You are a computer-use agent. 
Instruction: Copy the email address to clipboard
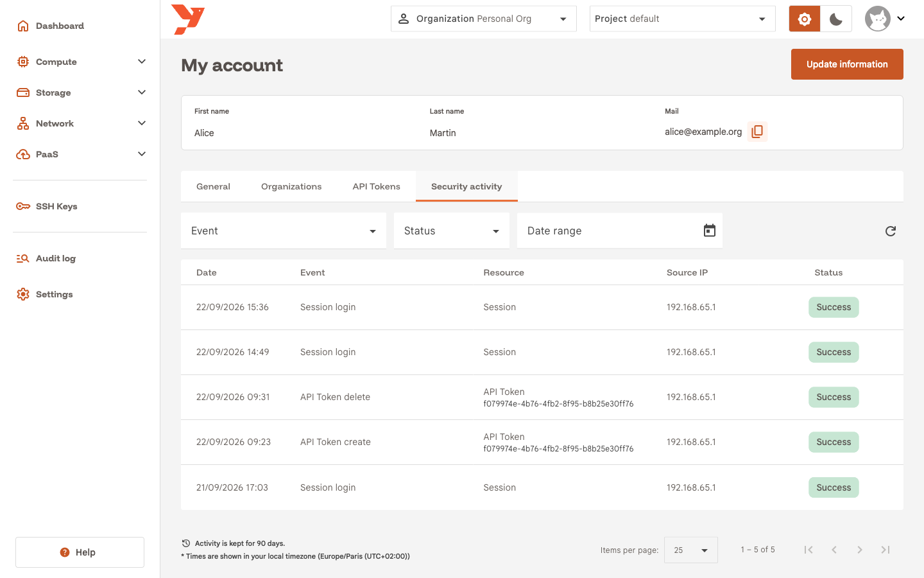pyautogui.click(x=757, y=132)
